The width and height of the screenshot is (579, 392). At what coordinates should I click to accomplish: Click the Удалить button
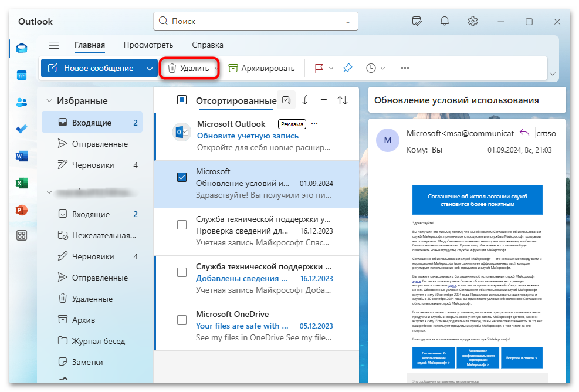click(188, 68)
